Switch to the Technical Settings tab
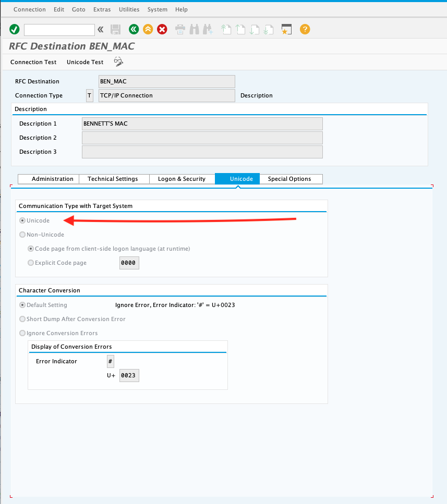The width and height of the screenshot is (447, 504). coord(113,179)
